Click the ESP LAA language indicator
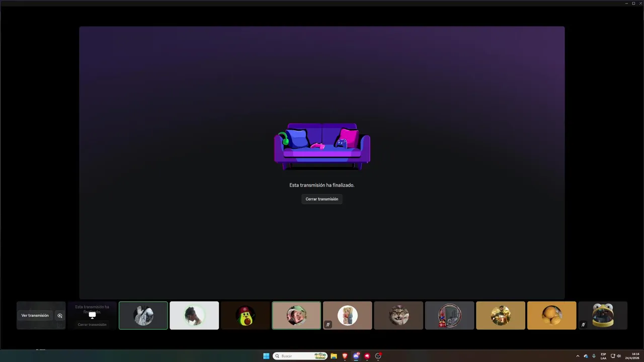This screenshot has height=362, width=644. pos(603,356)
